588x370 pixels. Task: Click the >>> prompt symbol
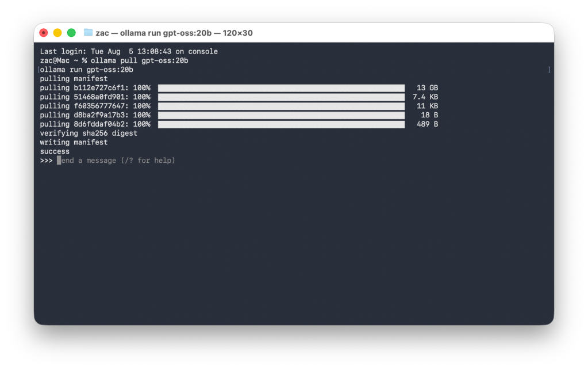(x=46, y=161)
